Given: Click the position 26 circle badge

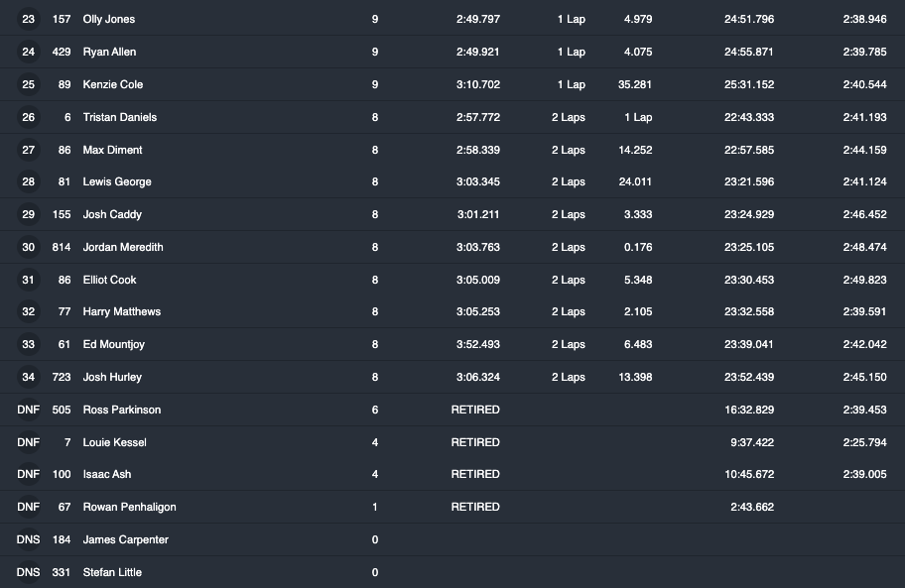Looking at the screenshot, I should [28, 117].
